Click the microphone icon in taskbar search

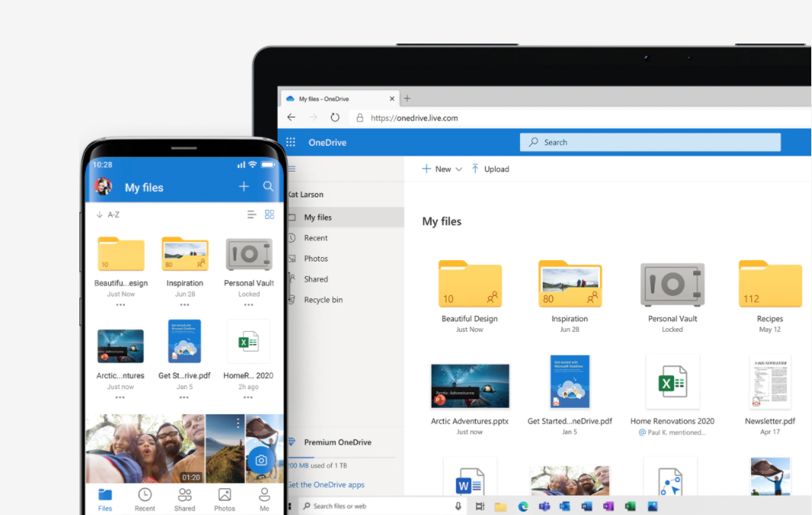coord(457,506)
